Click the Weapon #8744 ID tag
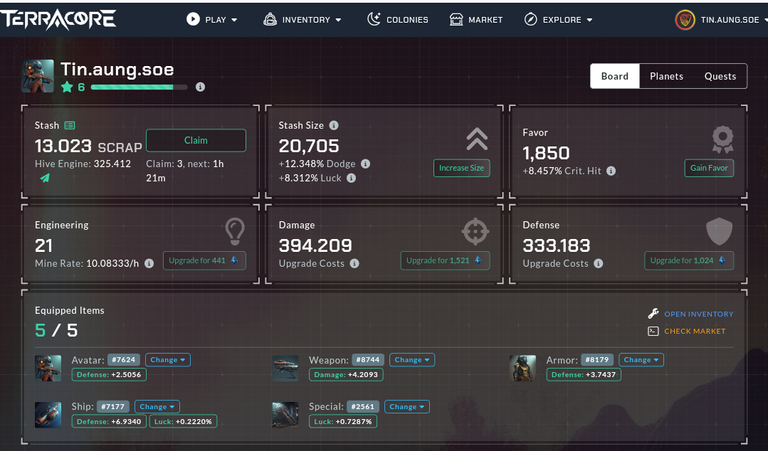 click(x=368, y=360)
